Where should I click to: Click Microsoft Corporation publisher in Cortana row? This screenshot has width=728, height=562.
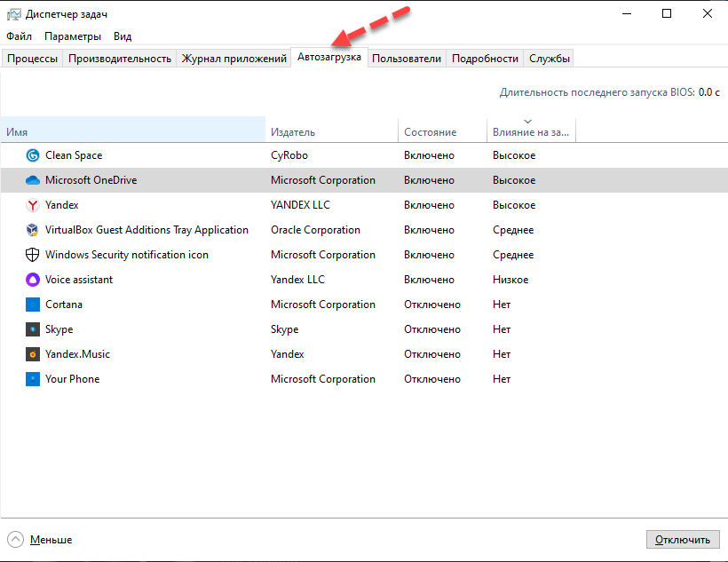pos(322,305)
